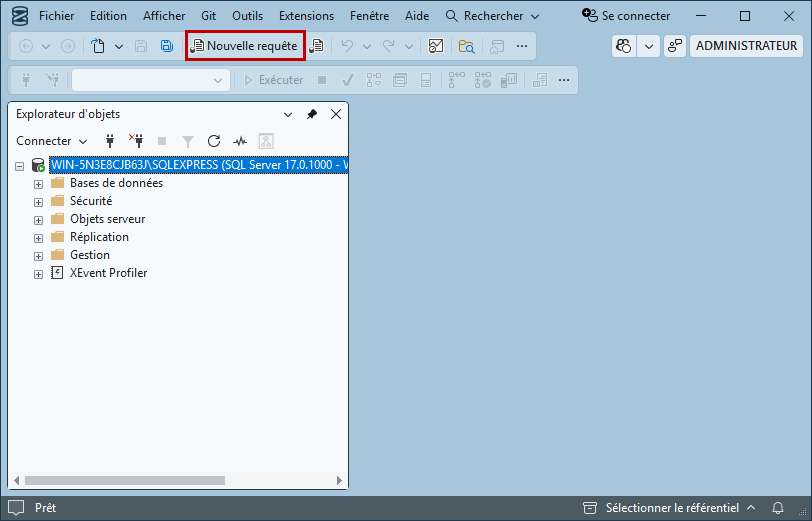Select the WIN-5N3E8CJB63J\SQLEXPRESS server row

coord(199,165)
